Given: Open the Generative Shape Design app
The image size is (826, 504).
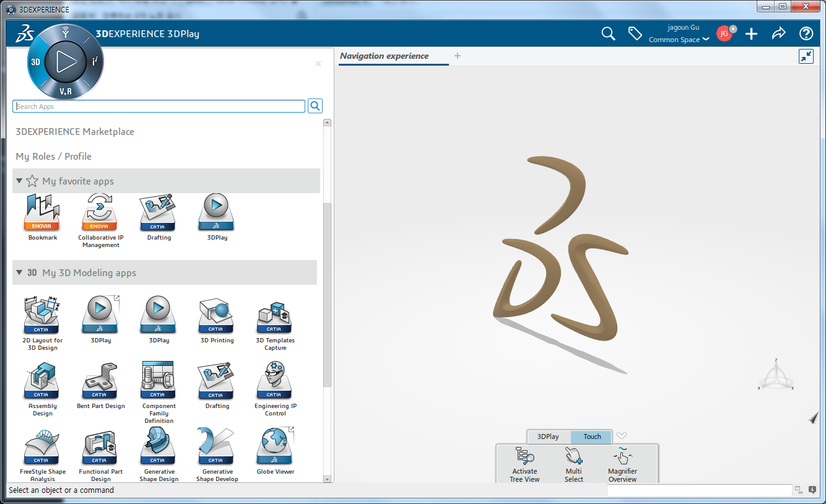Looking at the screenshot, I should tap(159, 454).
